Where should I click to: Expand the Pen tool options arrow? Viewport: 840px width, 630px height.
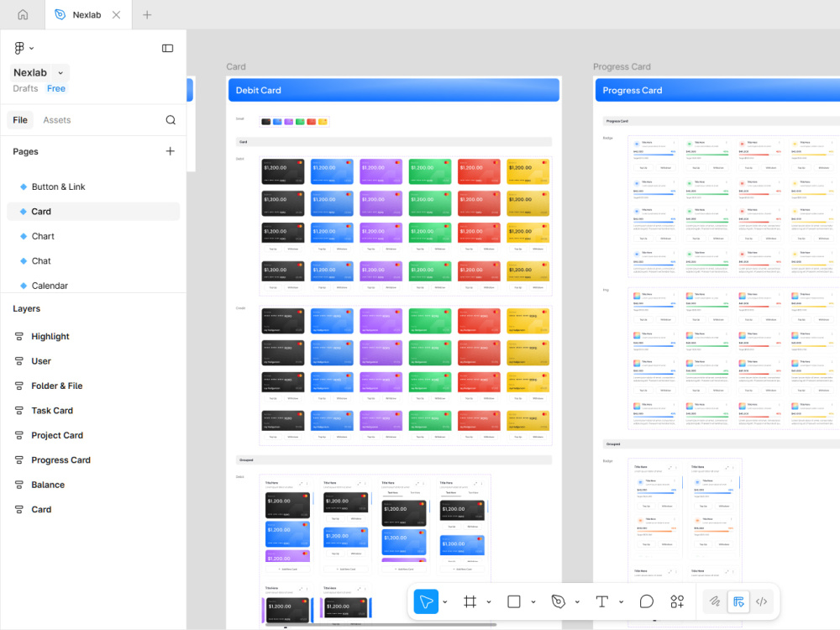point(578,602)
